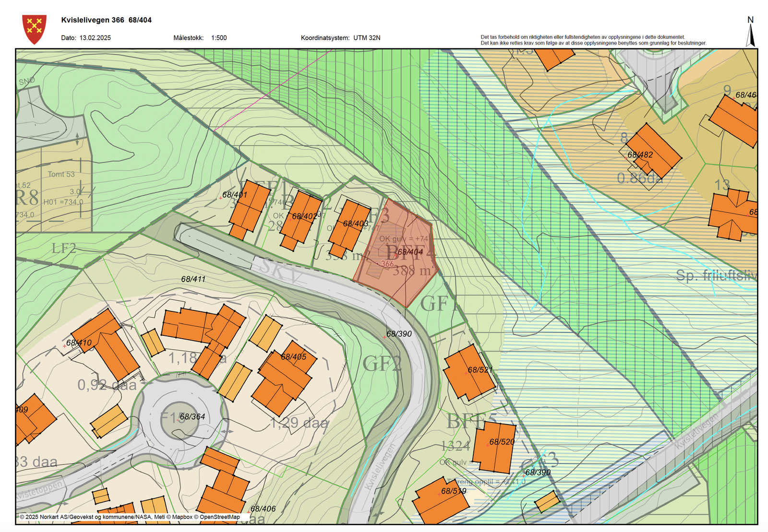768x532 pixels.
Task: Click the orange building labeled 68/482
Action: (x=653, y=151)
